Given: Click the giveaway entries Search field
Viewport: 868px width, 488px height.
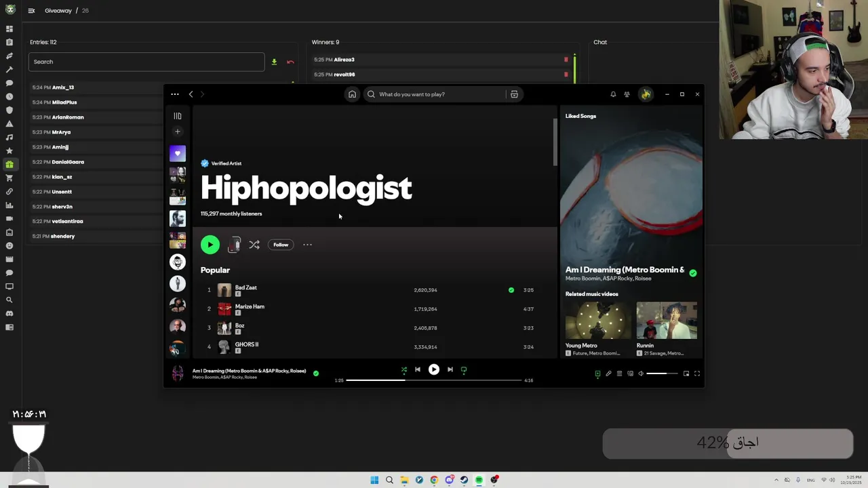Looking at the screenshot, I should (146, 62).
